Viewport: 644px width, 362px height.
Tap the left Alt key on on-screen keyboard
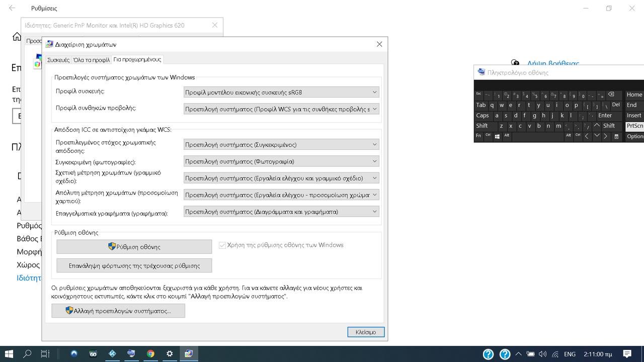point(507,136)
